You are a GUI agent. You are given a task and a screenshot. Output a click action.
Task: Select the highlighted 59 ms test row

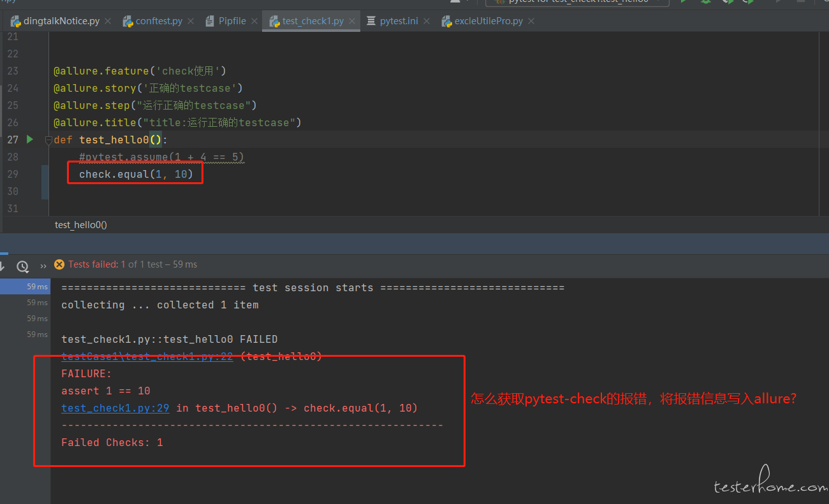tap(26, 287)
